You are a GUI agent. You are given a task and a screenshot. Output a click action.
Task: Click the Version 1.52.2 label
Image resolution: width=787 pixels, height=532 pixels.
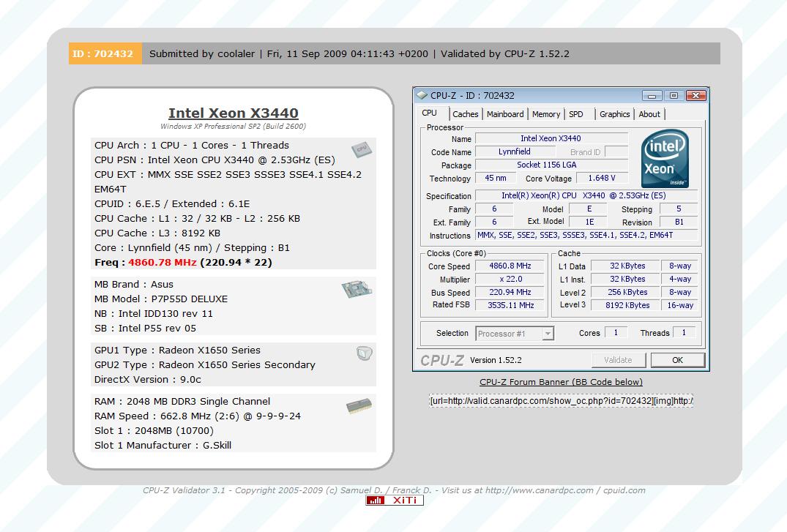pos(496,360)
